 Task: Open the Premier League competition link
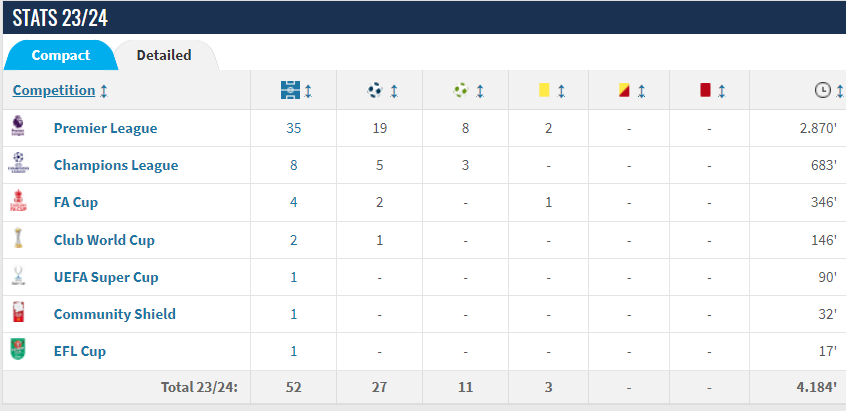pos(105,128)
